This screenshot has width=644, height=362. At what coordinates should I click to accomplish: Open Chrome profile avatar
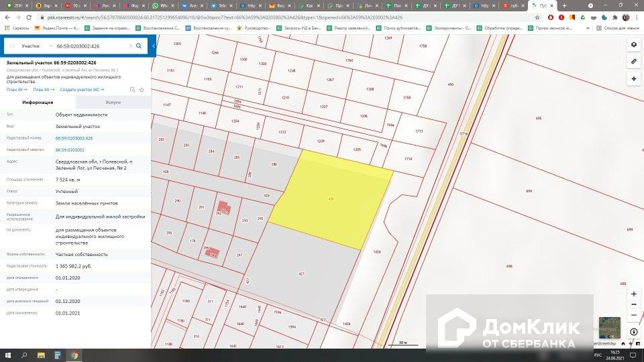click(x=625, y=17)
